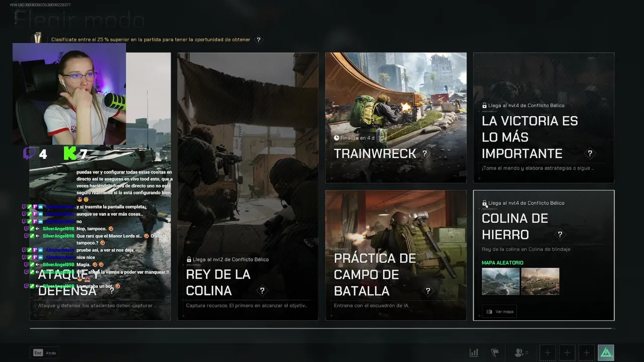Click the help icon next to Rey de la Colina
The height and width of the screenshot is (362, 644).
coord(262,290)
